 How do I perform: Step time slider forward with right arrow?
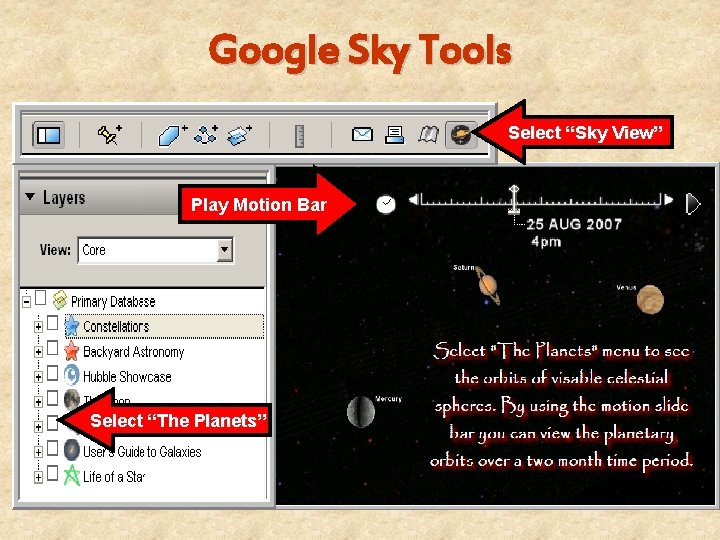[669, 200]
